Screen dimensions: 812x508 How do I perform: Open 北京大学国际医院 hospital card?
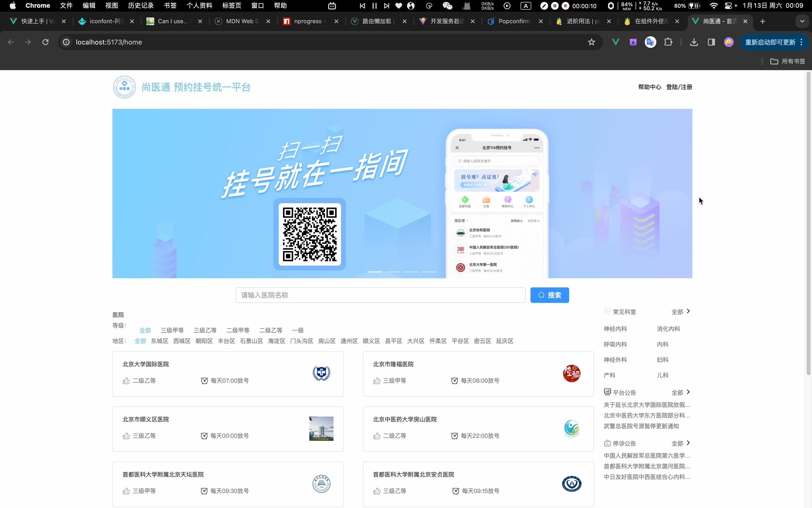pyautogui.click(x=228, y=374)
